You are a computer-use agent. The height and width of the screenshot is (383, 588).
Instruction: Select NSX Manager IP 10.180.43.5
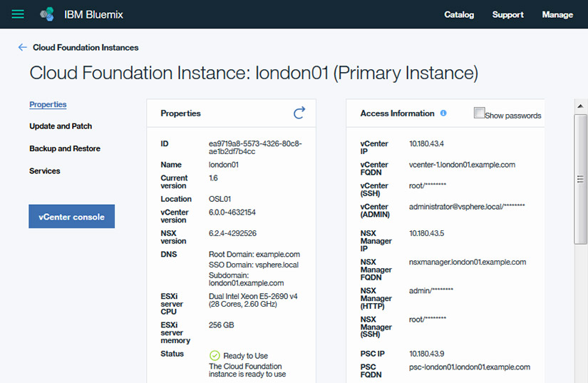426,233
